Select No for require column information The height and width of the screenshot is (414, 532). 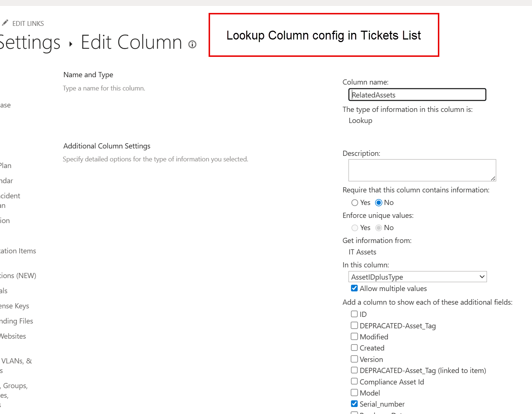[x=378, y=203]
